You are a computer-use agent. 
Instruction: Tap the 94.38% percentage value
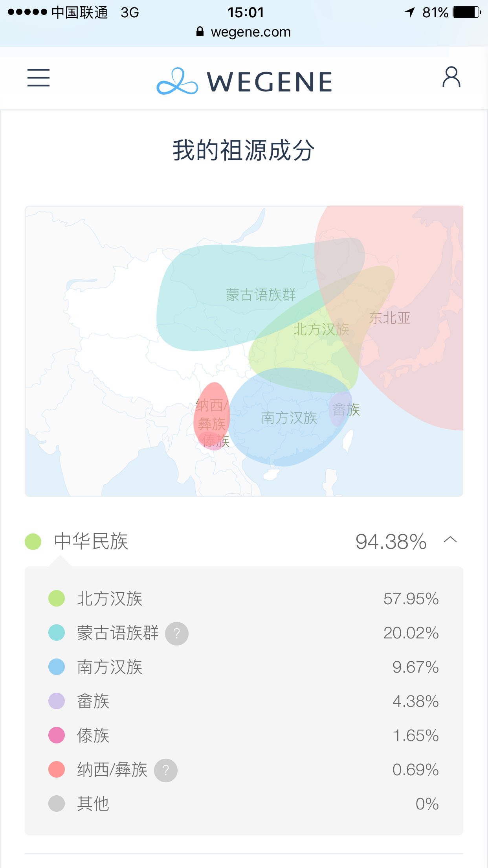point(391,542)
